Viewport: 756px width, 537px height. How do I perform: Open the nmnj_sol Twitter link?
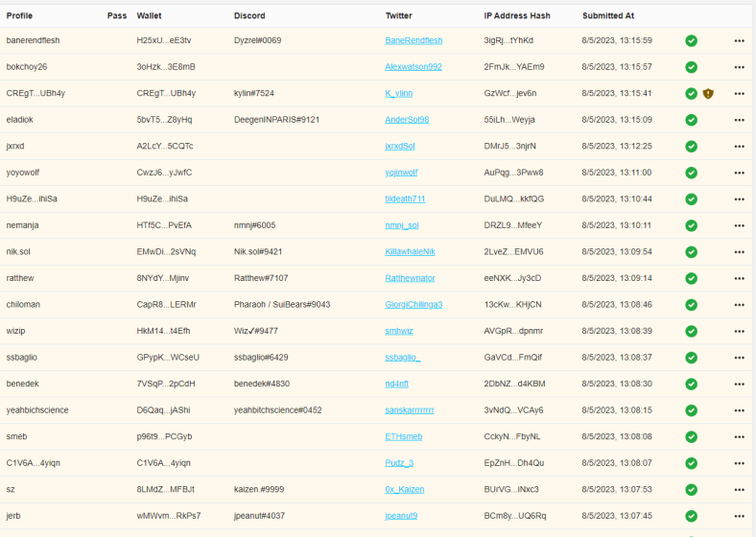pyautogui.click(x=402, y=225)
